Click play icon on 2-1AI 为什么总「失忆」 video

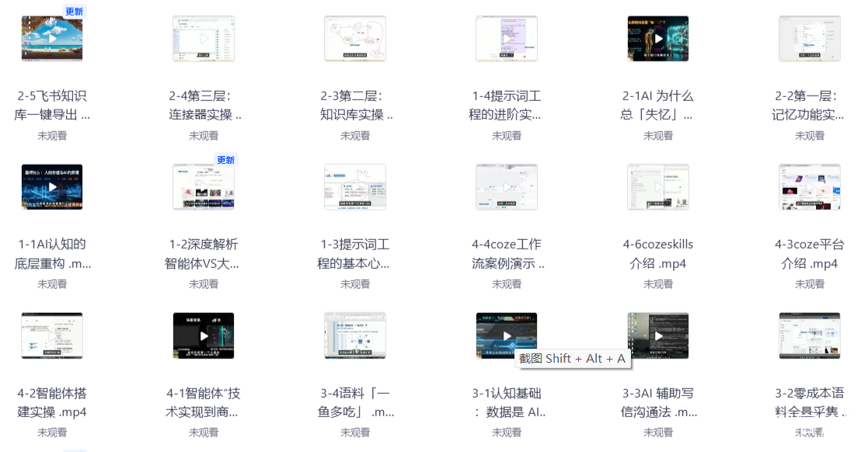click(x=658, y=38)
